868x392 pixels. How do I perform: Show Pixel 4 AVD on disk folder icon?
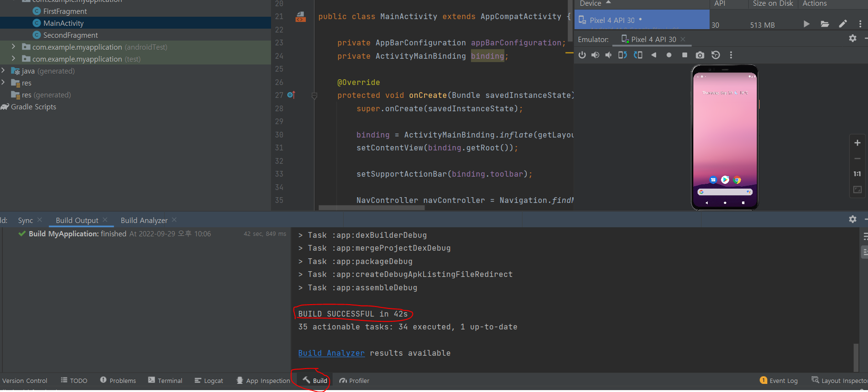(x=825, y=24)
